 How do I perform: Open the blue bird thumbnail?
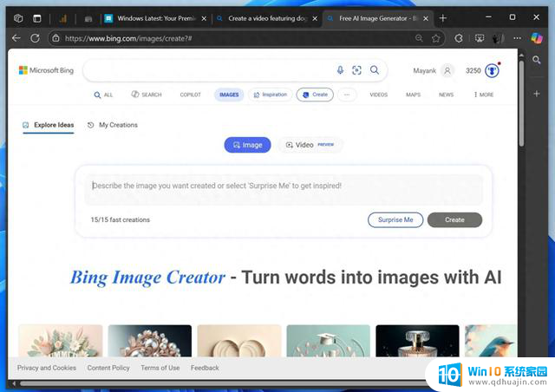pyautogui.click(x=491, y=341)
